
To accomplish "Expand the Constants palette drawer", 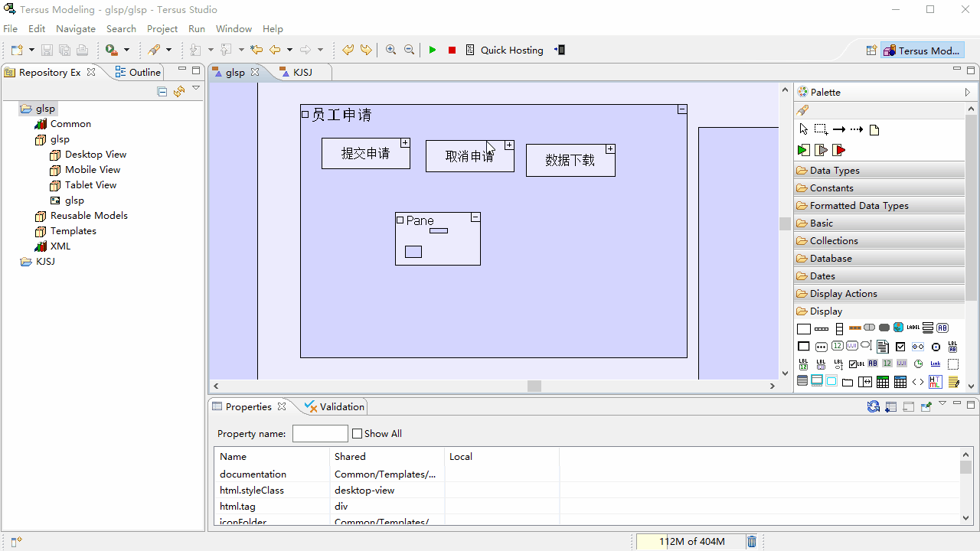I will tap(880, 188).
